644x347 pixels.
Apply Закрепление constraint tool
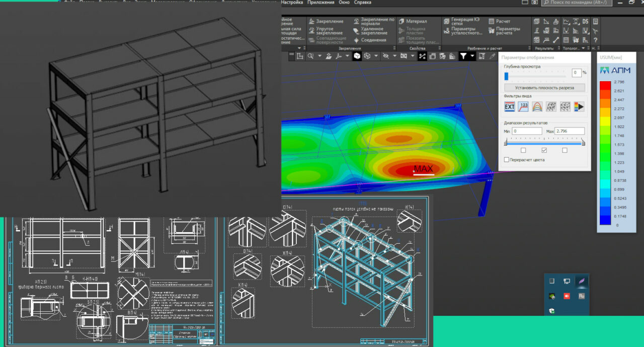(326, 21)
